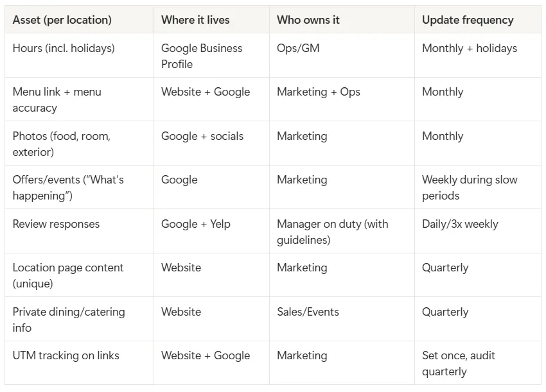Click the "Photos (food, room, exterior)" cell
The width and height of the screenshot is (546, 392).
click(62, 144)
